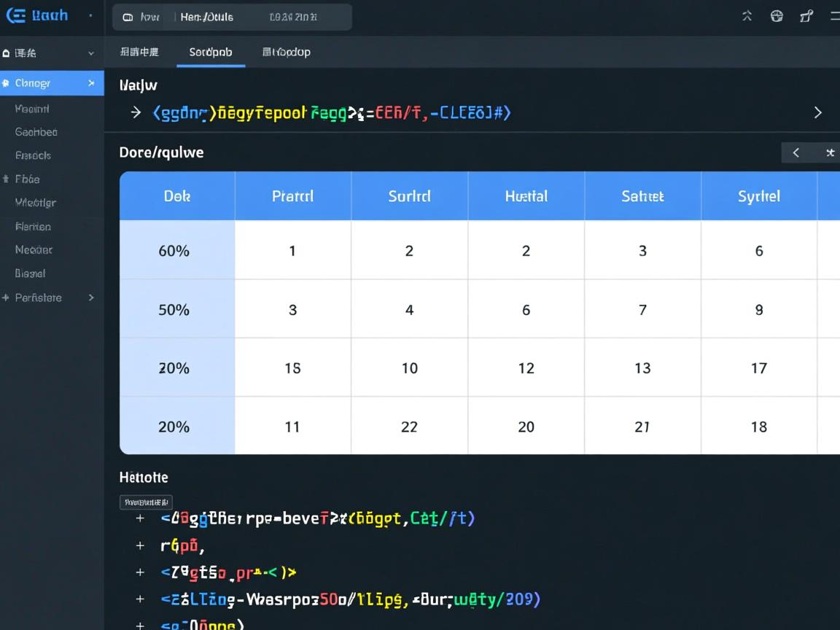Viewport: 840px width, 630px height.
Task: Expand the first code line with its plus icon
Action: pyautogui.click(x=140, y=518)
